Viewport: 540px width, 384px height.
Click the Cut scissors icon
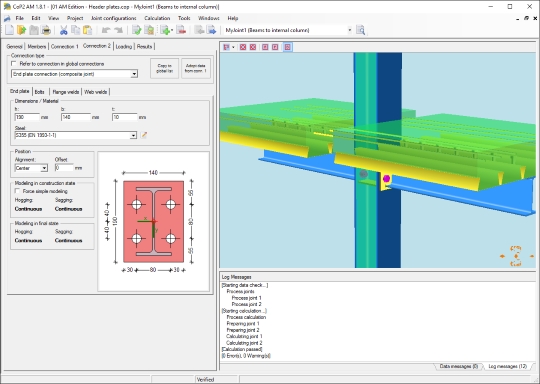pos(63,30)
